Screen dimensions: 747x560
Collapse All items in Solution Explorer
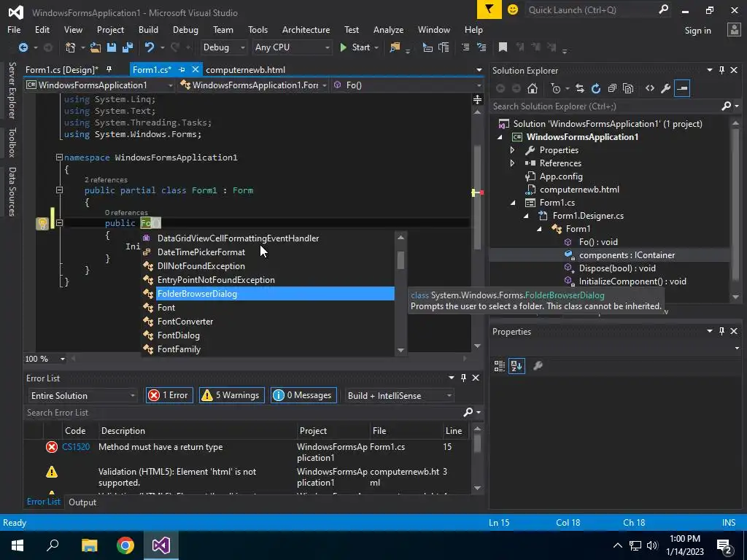pos(612,88)
